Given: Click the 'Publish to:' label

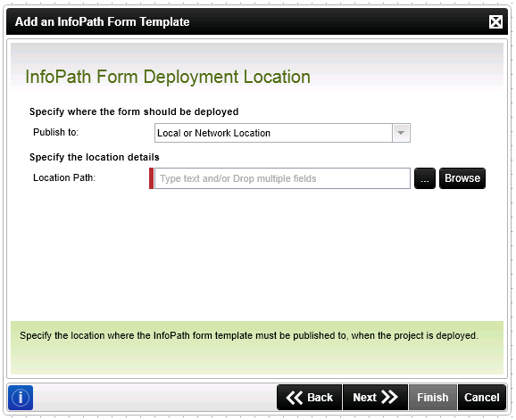Looking at the screenshot, I should [x=56, y=132].
